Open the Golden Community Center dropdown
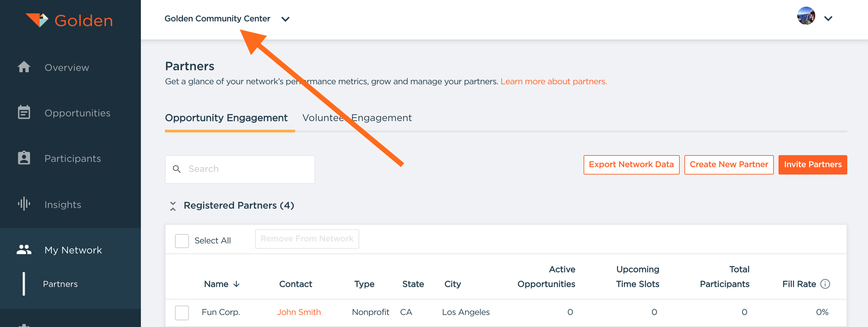 click(x=285, y=19)
